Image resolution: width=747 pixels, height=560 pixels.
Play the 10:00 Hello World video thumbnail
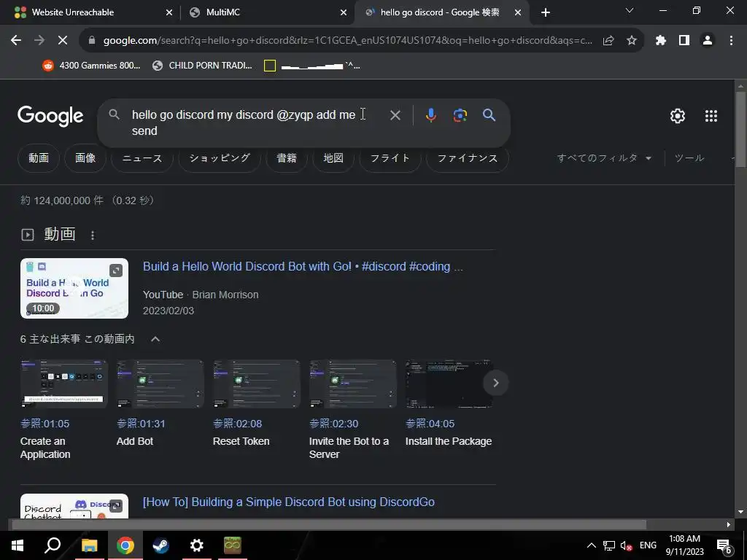pyautogui.click(x=74, y=289)
